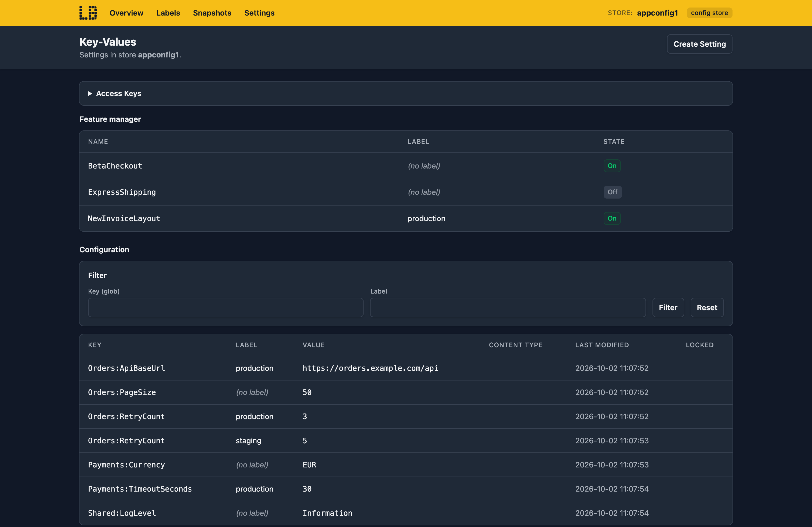
Task: Click the State column header in Feature manager
Action: [614, 141]
